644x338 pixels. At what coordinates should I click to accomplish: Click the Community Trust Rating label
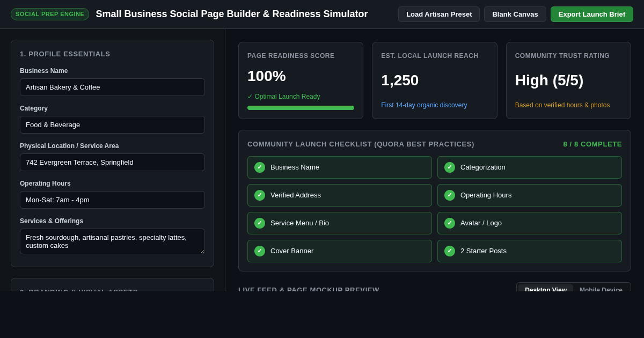562,56
